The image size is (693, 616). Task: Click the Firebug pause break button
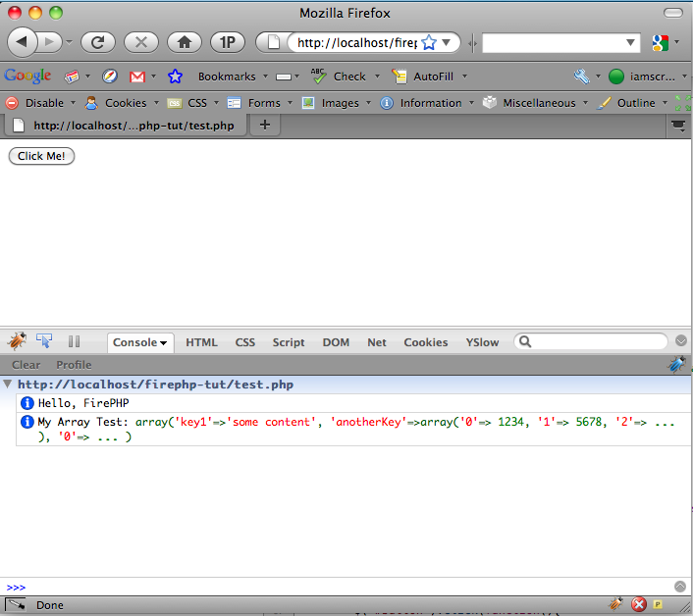(x=74, y=341)
